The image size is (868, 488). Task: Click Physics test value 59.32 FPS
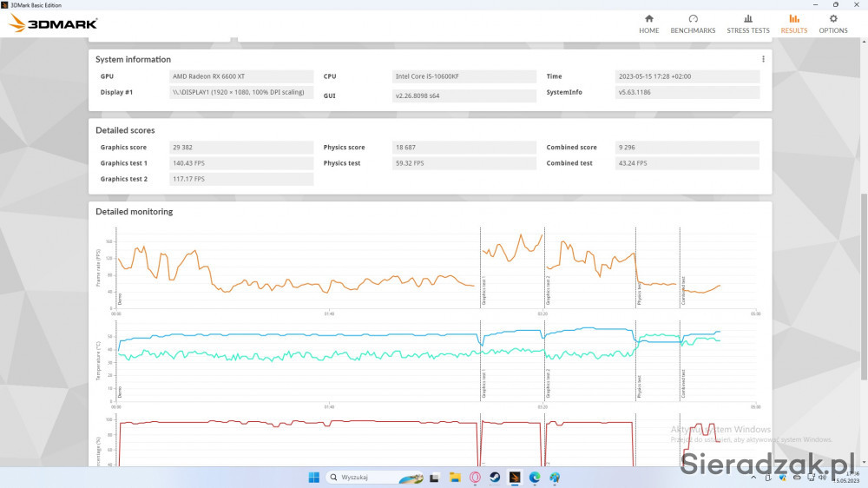click(464, 163)
